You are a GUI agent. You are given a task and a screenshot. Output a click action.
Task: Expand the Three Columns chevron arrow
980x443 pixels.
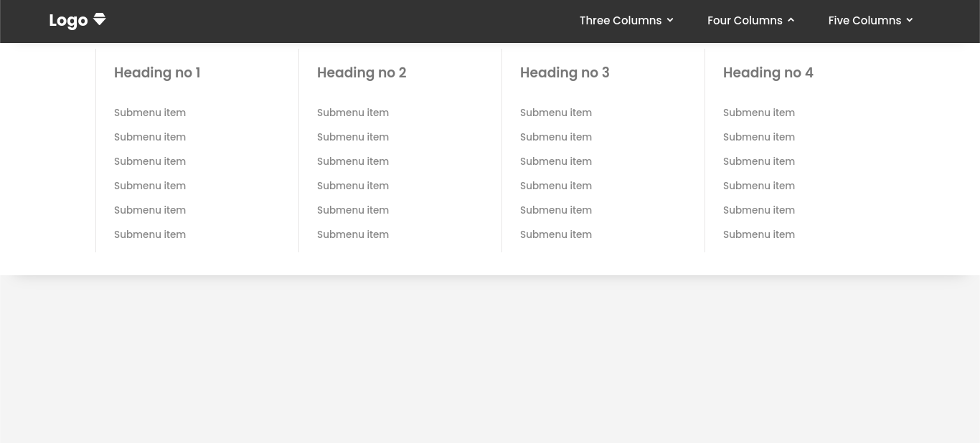pos(670,20)
